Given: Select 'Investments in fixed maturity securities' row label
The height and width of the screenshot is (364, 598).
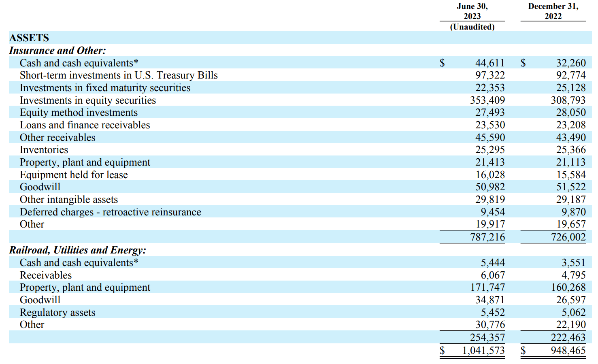Looking at the screenshot, I should click(105, 88).
